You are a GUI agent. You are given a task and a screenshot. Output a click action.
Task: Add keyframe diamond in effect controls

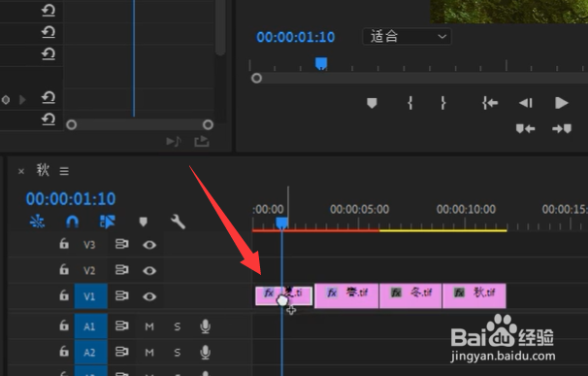[6, 100]
